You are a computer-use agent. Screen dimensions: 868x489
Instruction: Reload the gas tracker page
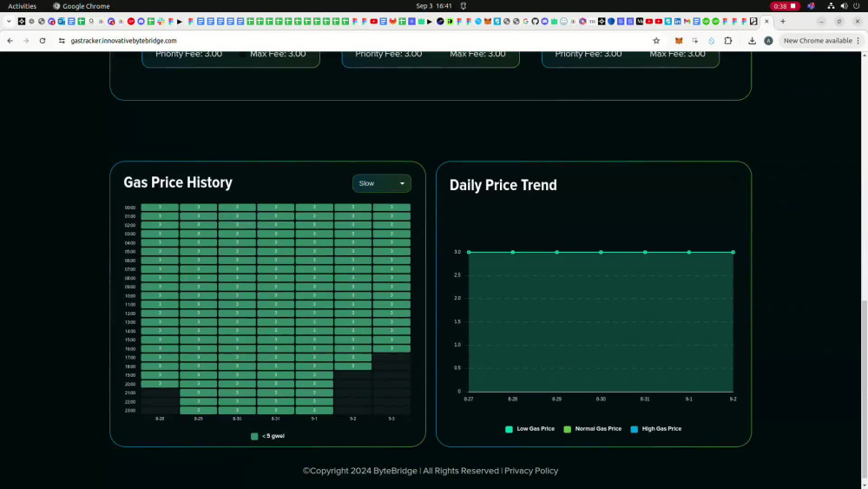point(42,41)
